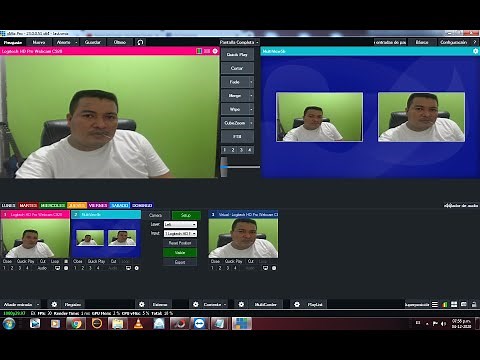Toggle overlay 2 on input 1
Screen dimensions: 480x360
12,268
